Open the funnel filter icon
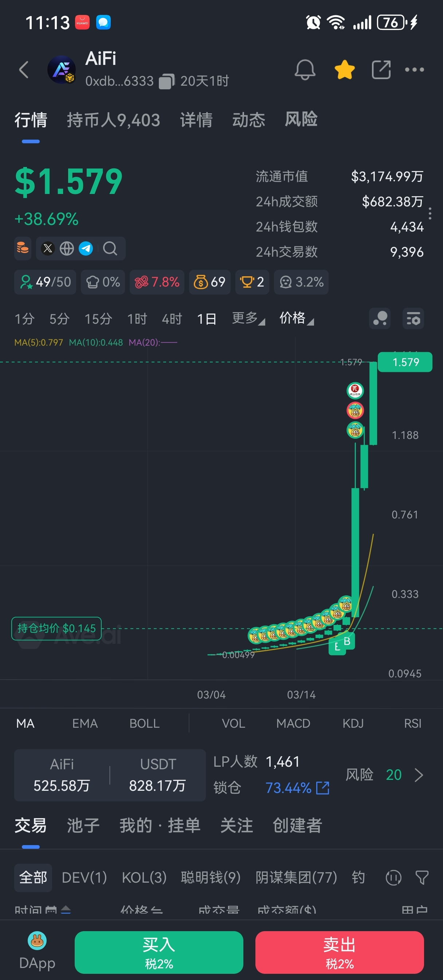This screenshot has width=443, height=980. tap(422, 878)
